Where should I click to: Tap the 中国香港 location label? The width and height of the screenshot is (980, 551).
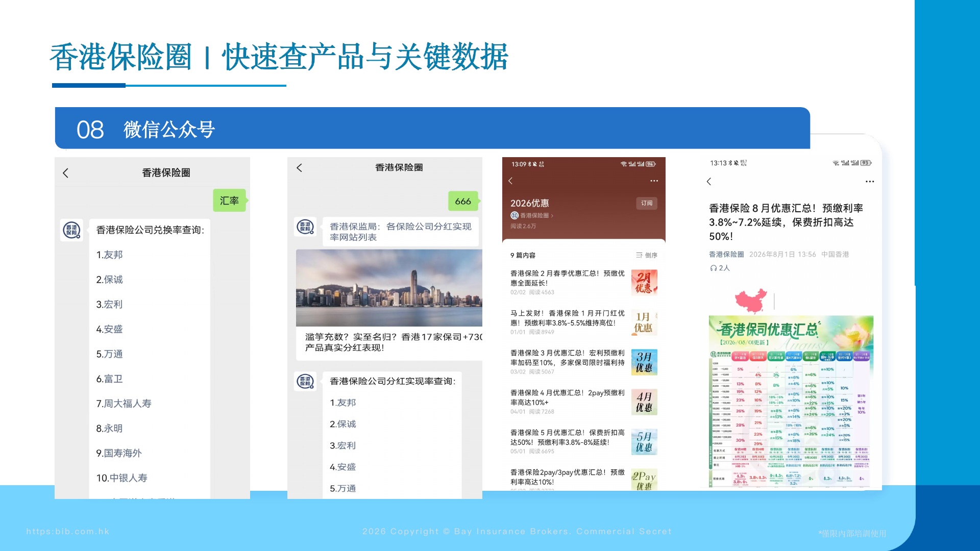click(x=835, y=254)
